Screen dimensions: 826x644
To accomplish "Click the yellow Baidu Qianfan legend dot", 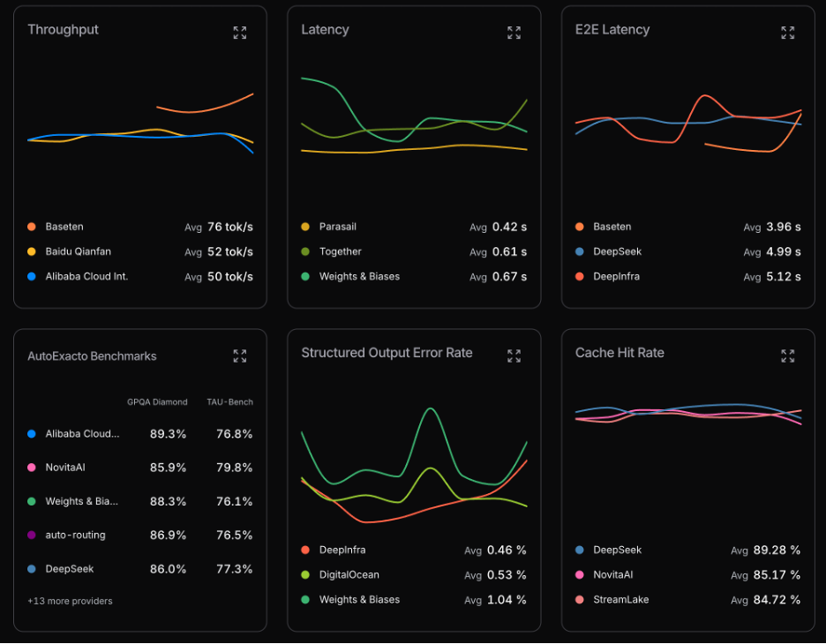I will coord(32,251).
